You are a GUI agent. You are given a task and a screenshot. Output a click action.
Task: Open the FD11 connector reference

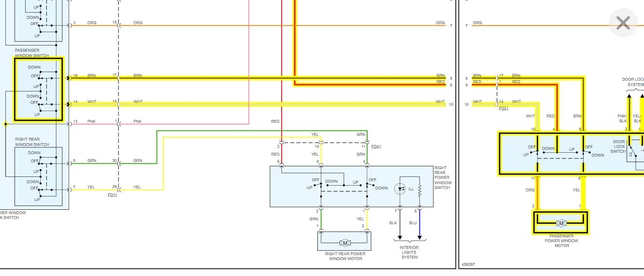[113, 195]
